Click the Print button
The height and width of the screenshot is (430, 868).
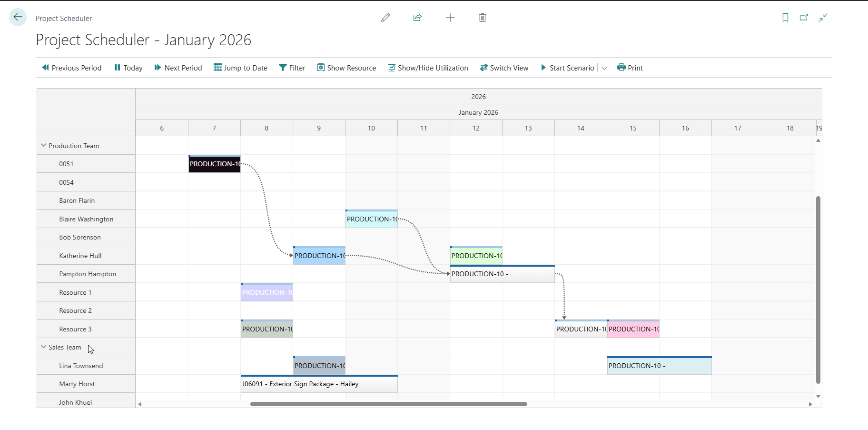[630, 68]
